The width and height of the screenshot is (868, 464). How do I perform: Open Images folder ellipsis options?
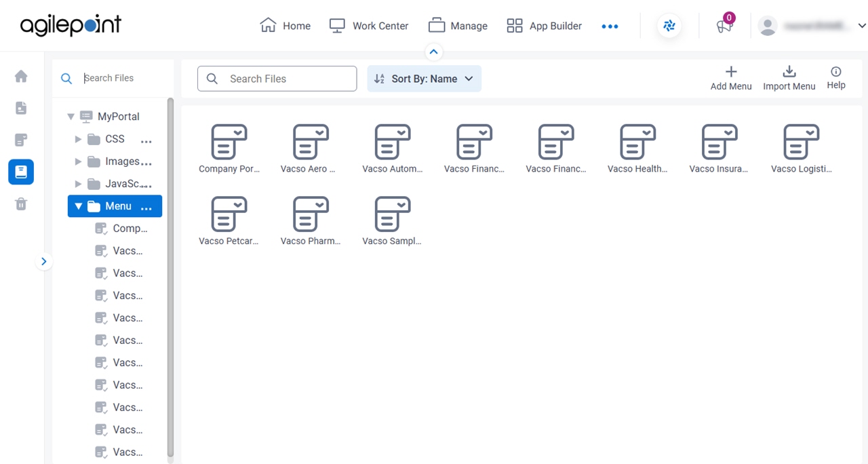tap(146, 163)
